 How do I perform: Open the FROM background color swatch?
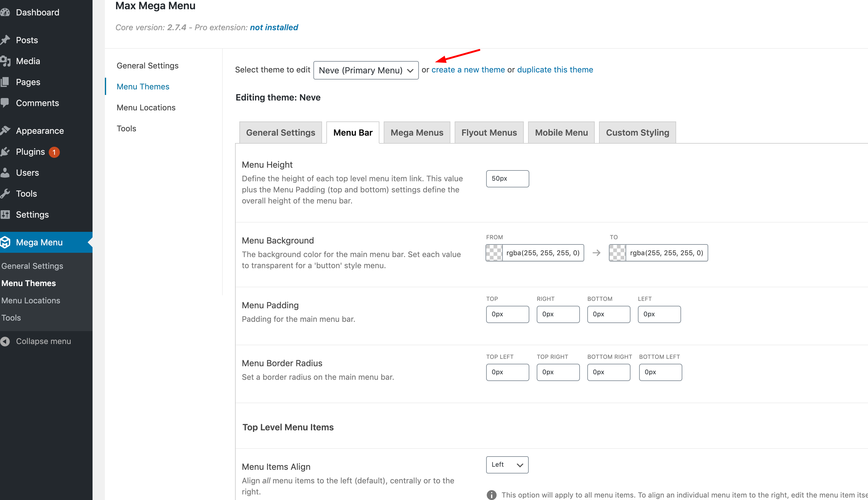coord(494,253)
